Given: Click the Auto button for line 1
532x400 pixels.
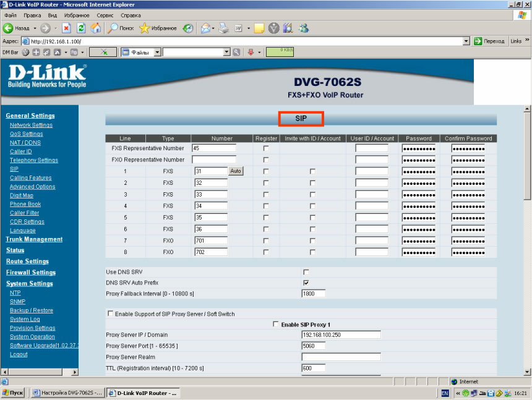Looking at the screenshot, I should click(236, 171).
